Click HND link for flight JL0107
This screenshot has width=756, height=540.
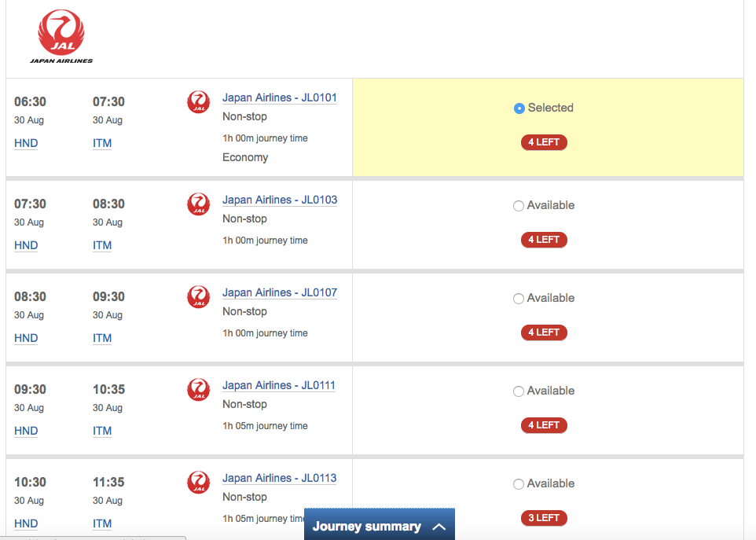pyautogui.click(x=26, y=338)
